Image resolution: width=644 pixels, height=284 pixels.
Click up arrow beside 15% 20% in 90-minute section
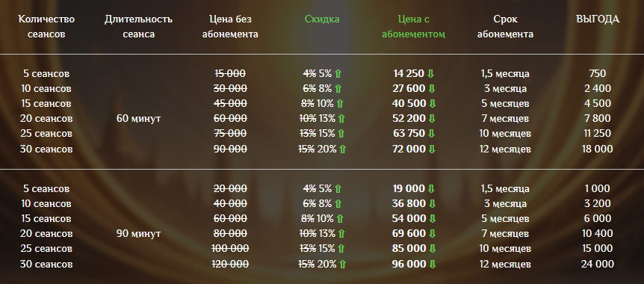[x=342, y=264]
